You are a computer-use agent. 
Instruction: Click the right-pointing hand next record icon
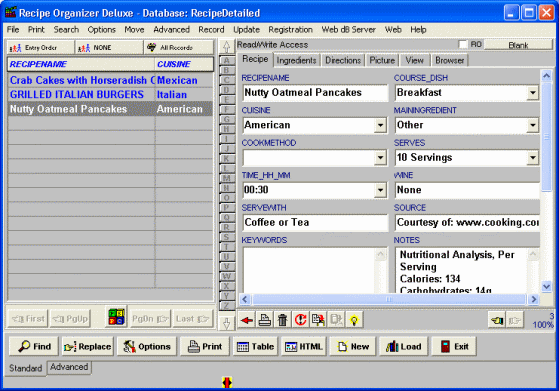pyautogui.click(x=514, y=320)
